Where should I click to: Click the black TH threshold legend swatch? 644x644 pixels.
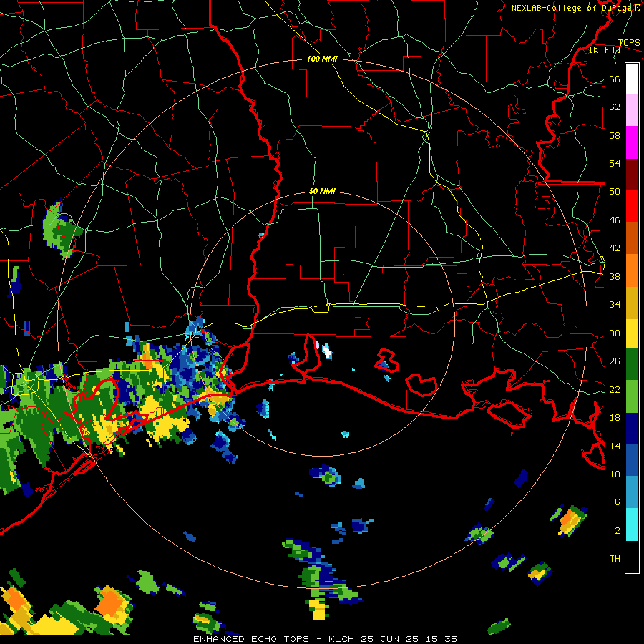point(632,557)
